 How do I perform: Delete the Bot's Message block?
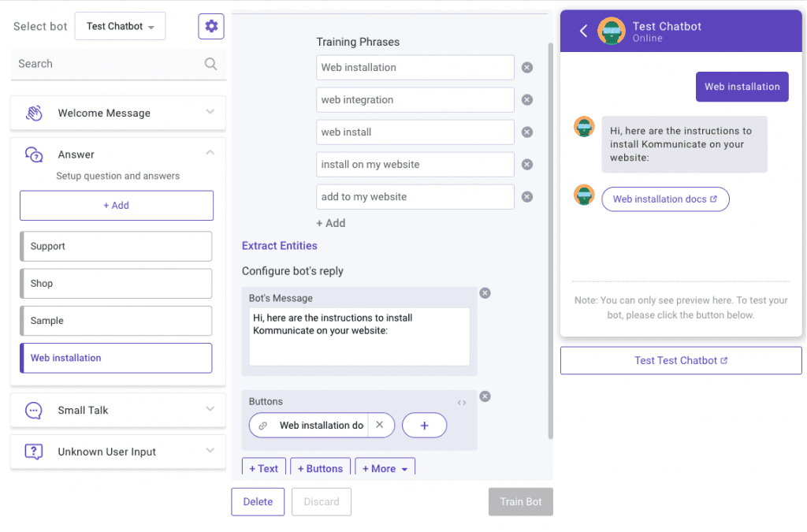[485, 293]
